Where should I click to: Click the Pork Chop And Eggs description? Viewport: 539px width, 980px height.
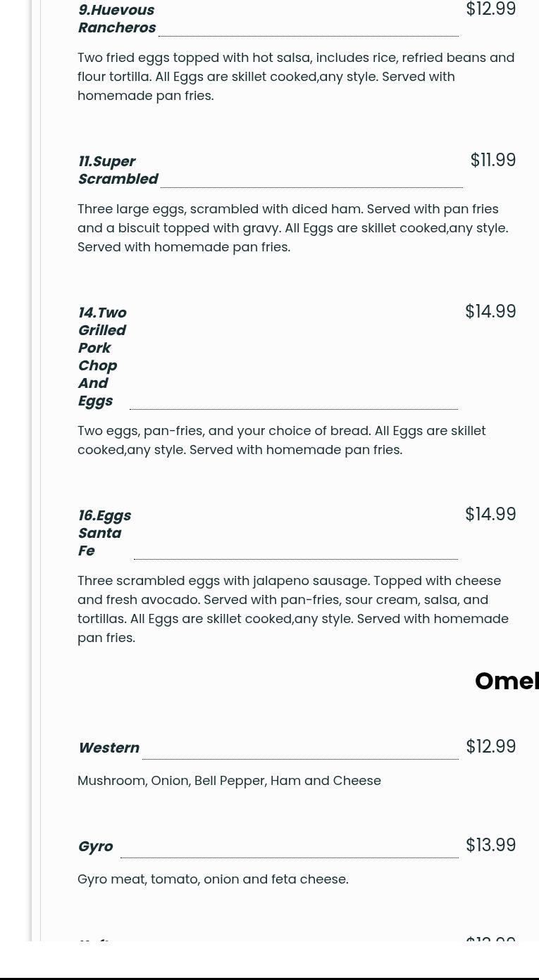click(281, 440)
